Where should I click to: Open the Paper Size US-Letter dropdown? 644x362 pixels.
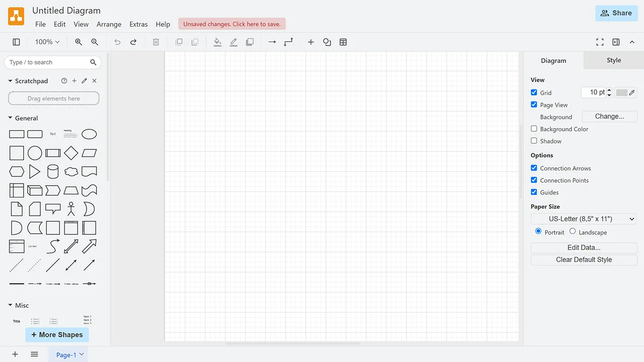click(x=584, y=219)
